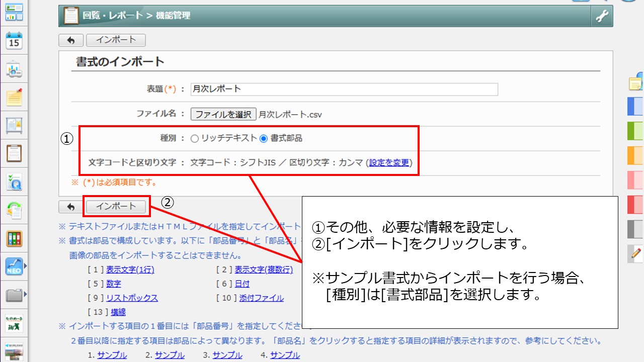
Task: Click the top back arrow button
Action: coord(71,40)
